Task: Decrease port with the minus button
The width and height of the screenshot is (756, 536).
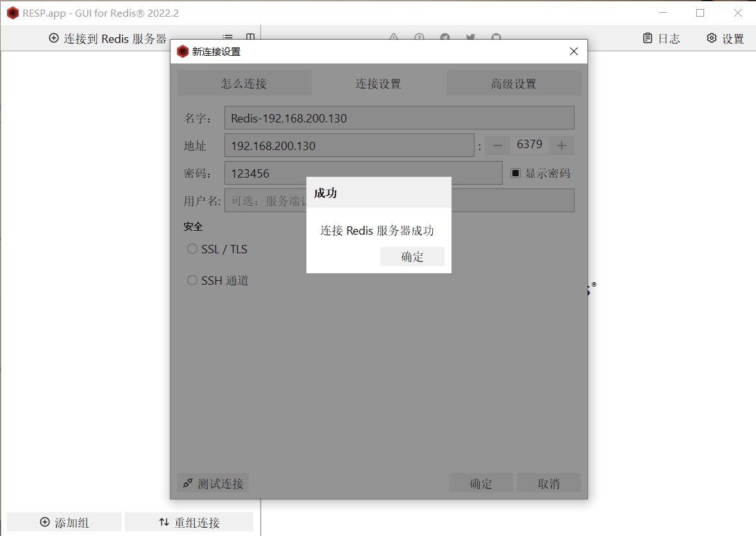Action: 498,145
